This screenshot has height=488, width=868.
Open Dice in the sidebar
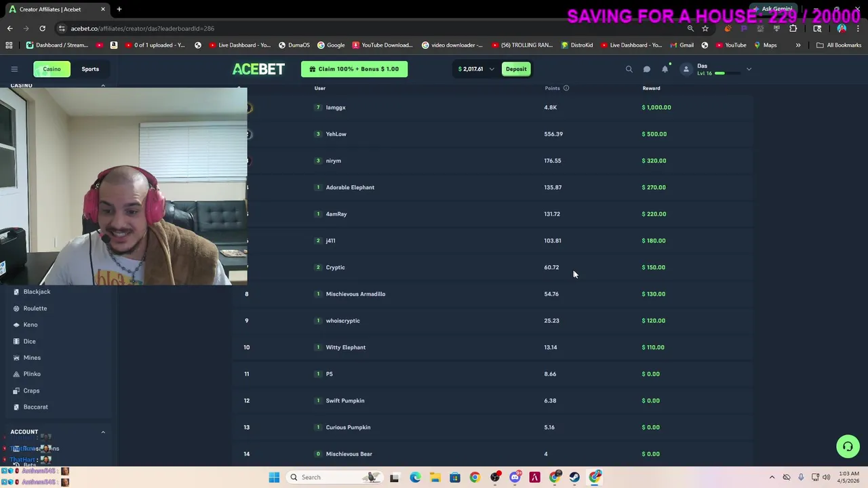[29, 342]
